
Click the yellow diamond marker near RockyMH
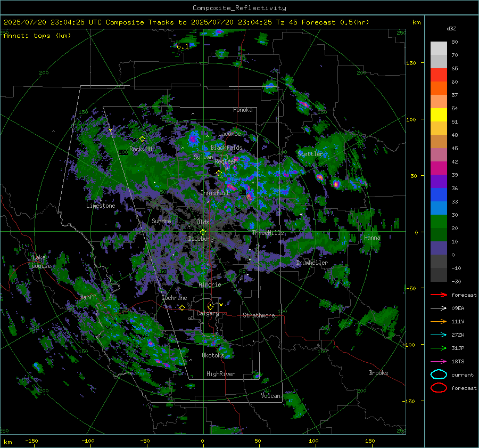[142, 139]
